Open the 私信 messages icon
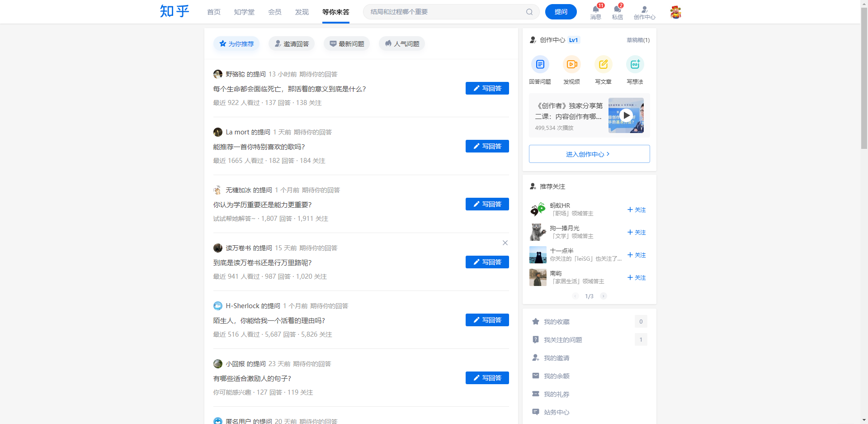 pos(618,12)
